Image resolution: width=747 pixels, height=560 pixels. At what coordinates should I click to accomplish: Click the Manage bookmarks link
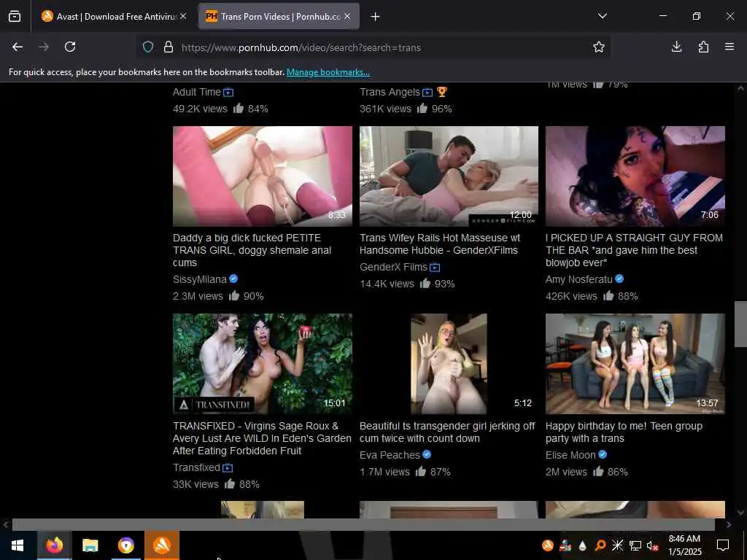(328, 72)
